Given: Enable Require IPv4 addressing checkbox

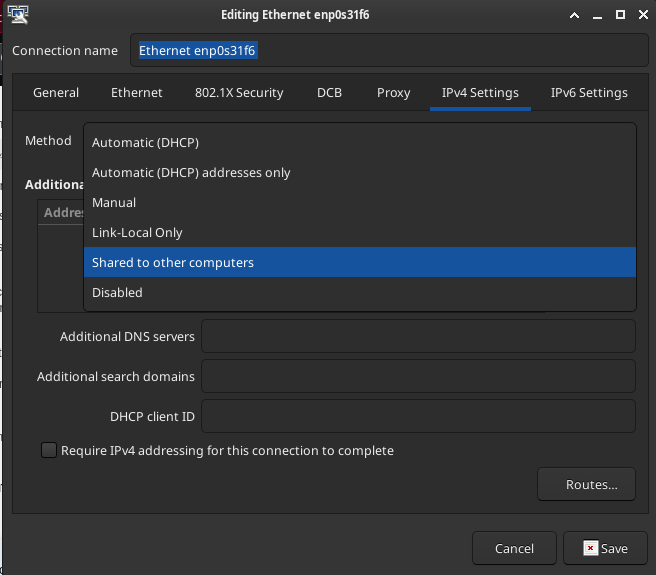Looking at the screenshot, I should [49, 450].
